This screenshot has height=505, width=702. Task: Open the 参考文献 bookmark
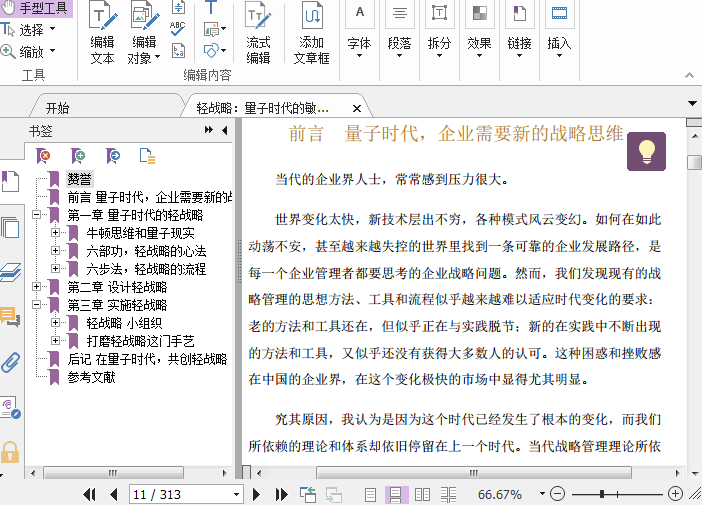[x=91, y=377]
